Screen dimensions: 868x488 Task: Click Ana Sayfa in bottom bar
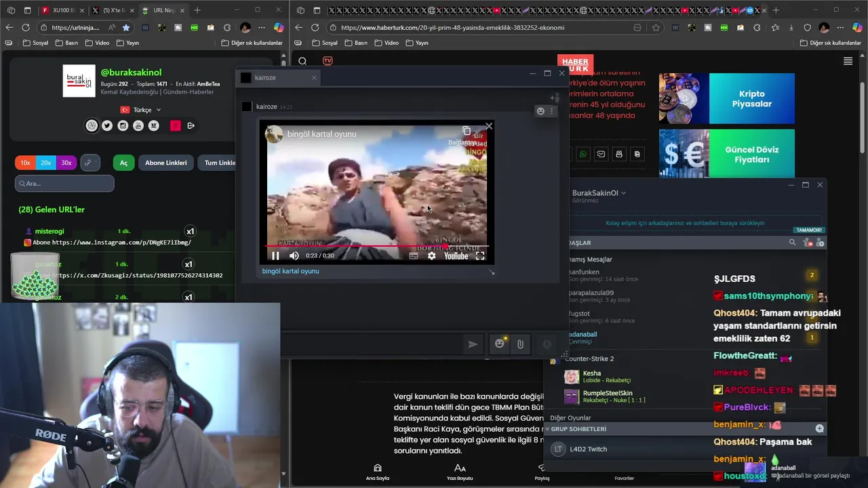377,472
